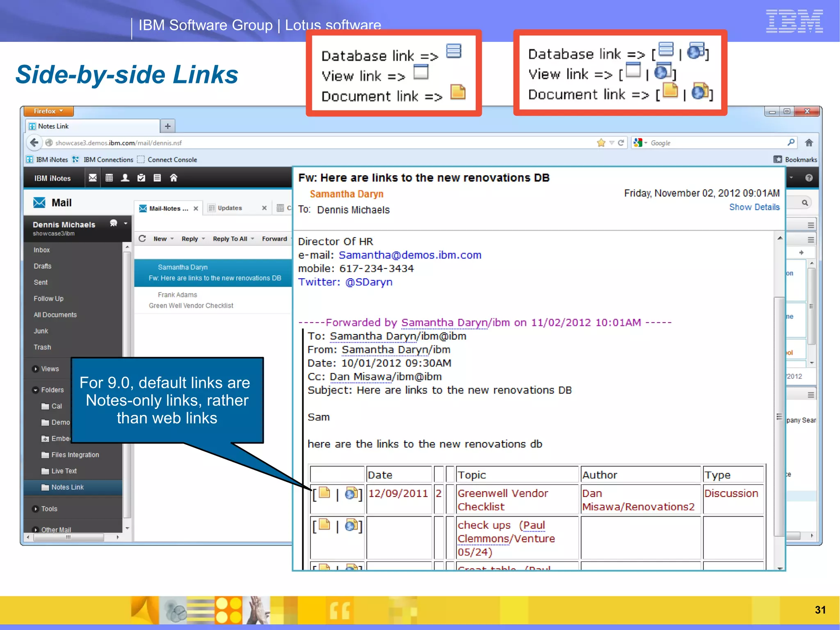Viewport: 840px width, 630px height.
Task: Click the search magnifier in the Google box
Action: point(791,142)
